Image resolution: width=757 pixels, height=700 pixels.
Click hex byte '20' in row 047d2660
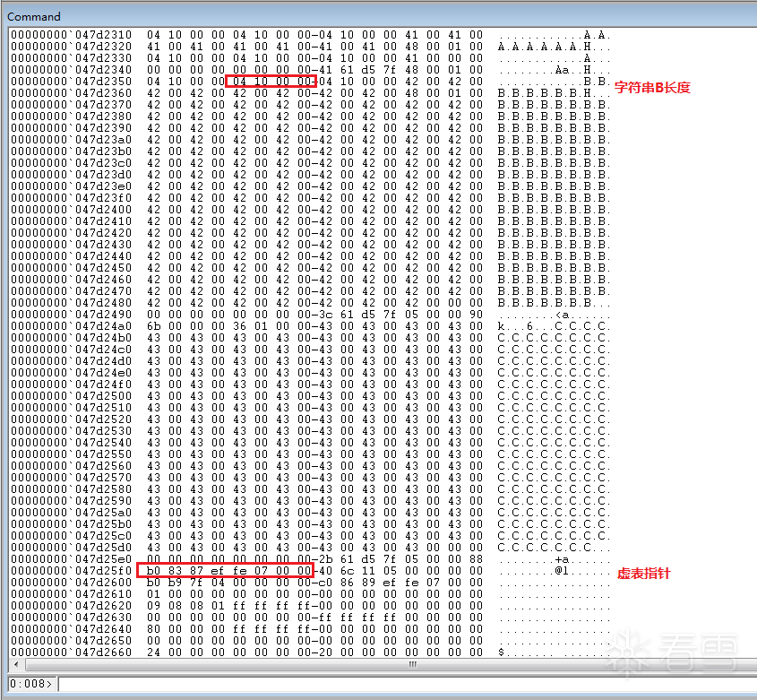[x=326, y=652]
